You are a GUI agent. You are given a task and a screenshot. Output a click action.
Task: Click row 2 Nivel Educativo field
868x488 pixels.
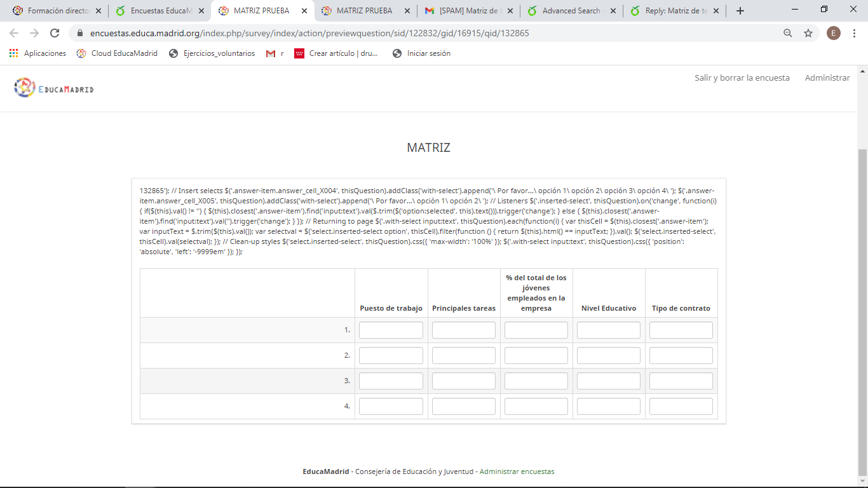click(608, 356)
